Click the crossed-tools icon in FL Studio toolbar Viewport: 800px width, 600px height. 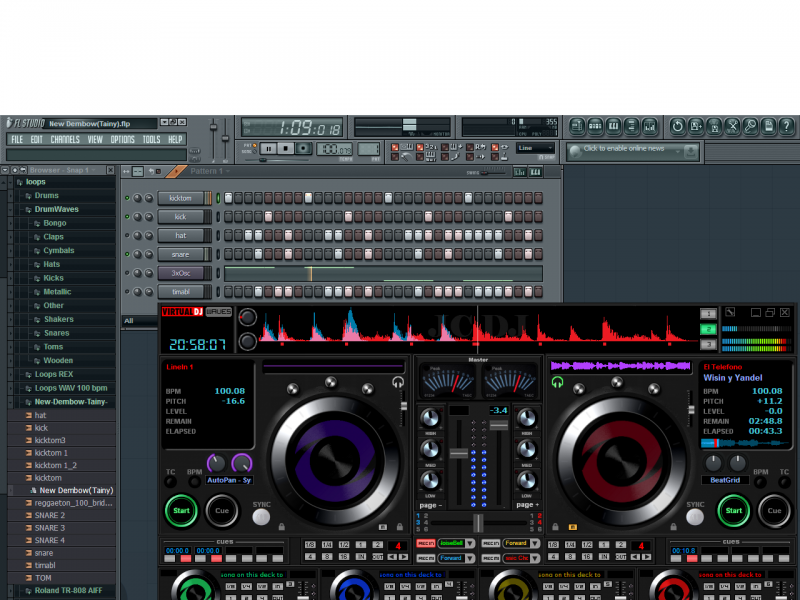(732, 126)
